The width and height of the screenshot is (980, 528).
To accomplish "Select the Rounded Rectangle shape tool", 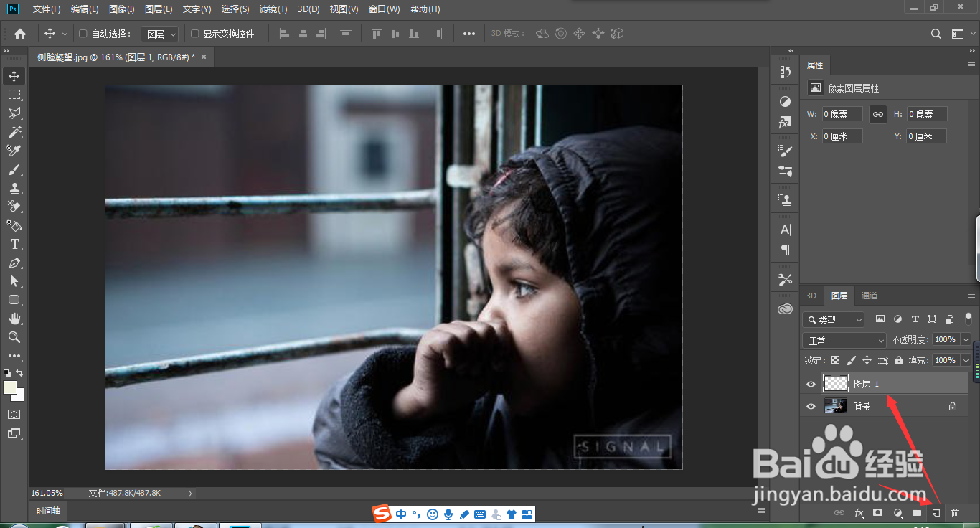I will (14, 300).
